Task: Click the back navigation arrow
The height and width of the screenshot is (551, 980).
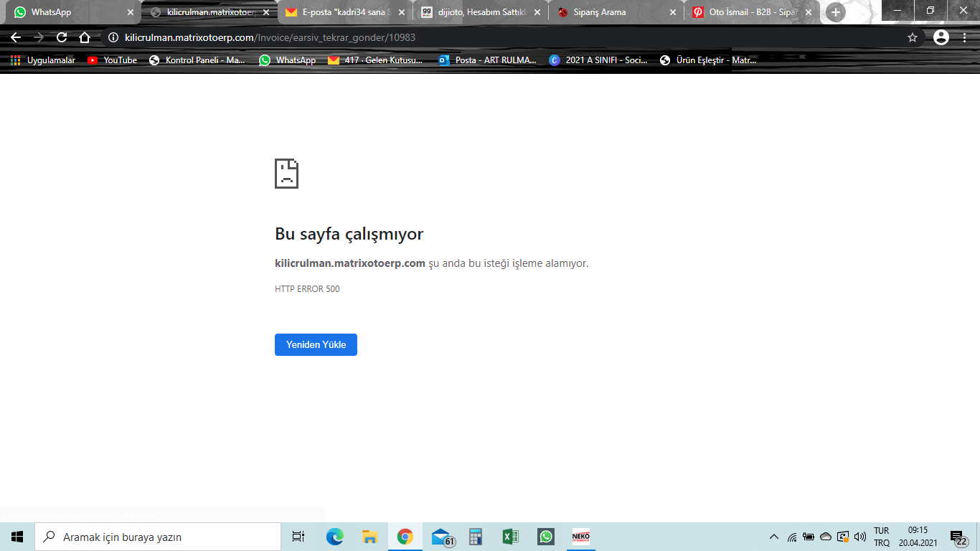Action: [x=16, y=37]
